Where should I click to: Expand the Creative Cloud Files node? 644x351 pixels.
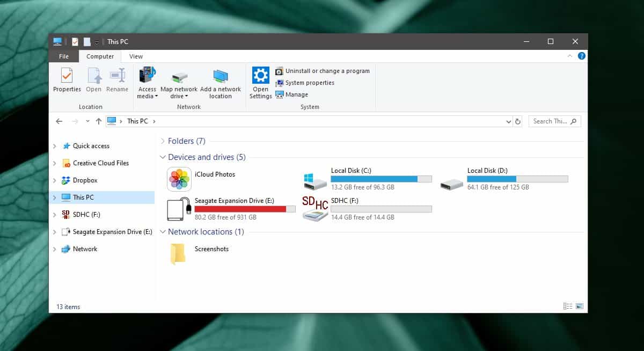(x=55, y=163)
